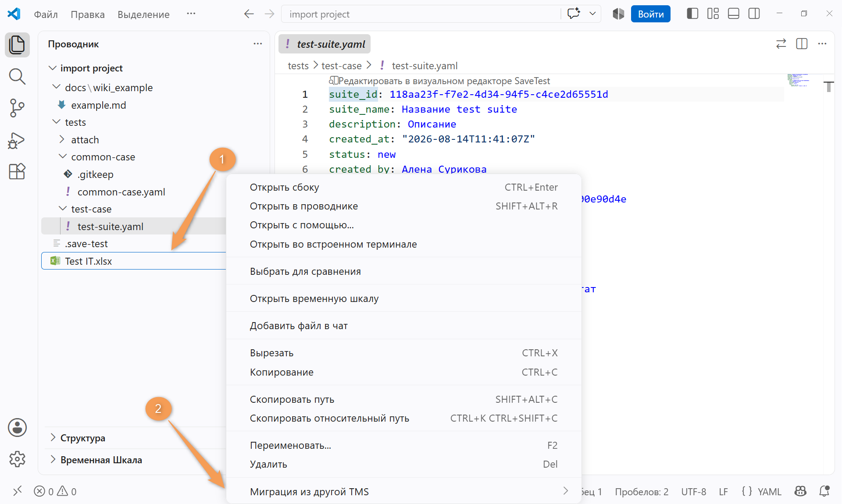
Task: Choose Скопировать путь menu entry
Action: pos(404,399)
